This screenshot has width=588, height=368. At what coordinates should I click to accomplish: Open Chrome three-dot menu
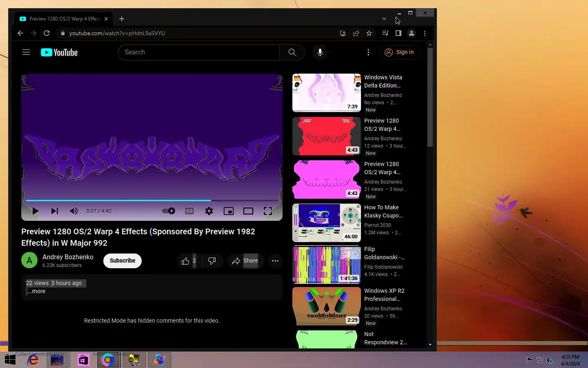[x=425, y=33]
